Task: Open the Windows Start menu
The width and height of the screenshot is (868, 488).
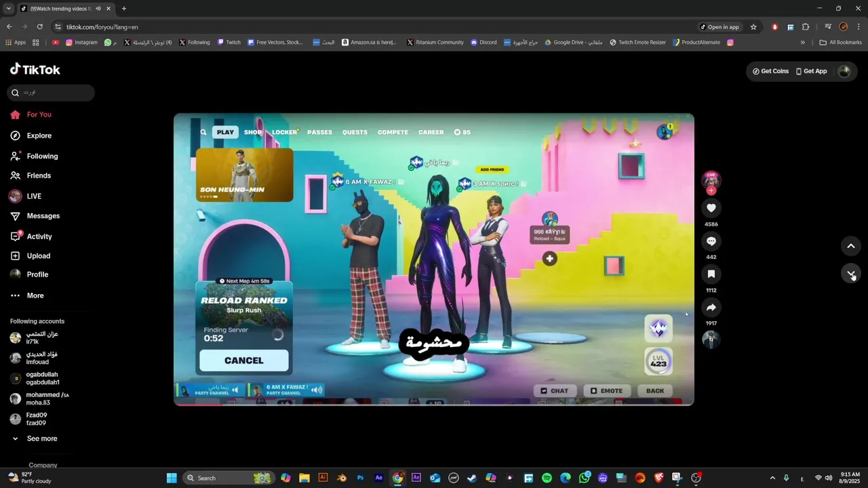Action: pyautogui.click(x=172, y=478)
